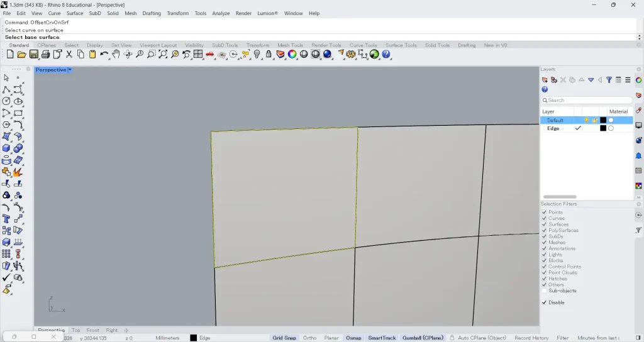644x342 pixels.
Task: Open the Perspective viewport dropdown arrow
Action: coord(70,70)
